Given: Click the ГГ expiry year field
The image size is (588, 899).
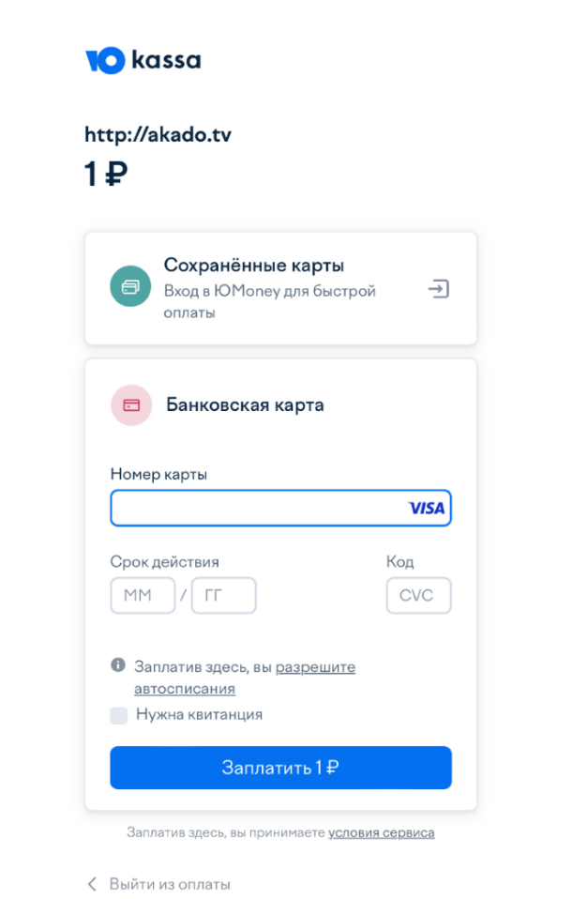Looking at the screenshot, I should [223, 595].
